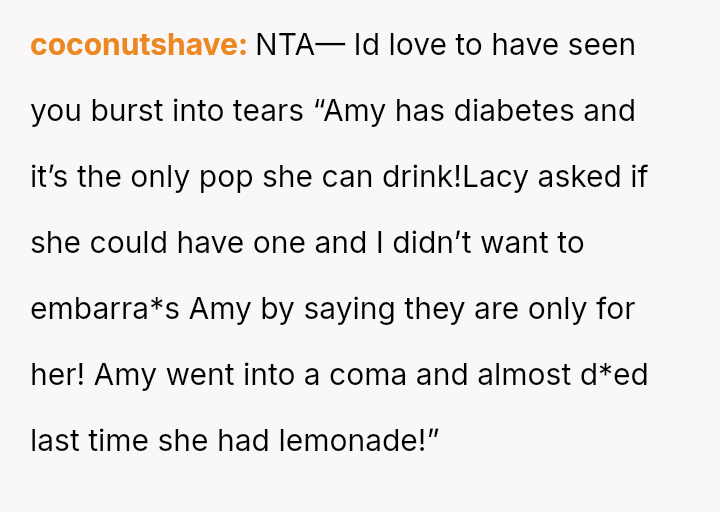The width and height of the screenshot is (720, 512).
Task: Click the word 'love' in the comment
Action: pyautogui.click(x=416, y=45)
